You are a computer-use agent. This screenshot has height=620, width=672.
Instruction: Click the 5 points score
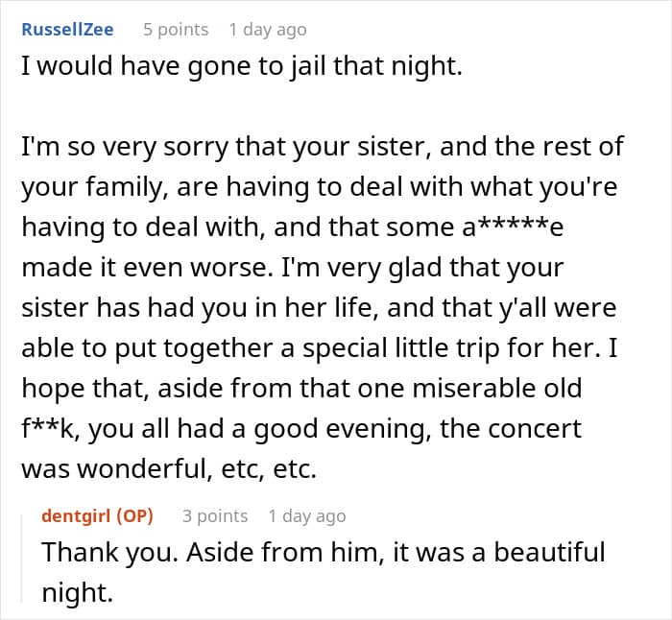(x=176, y=30)
